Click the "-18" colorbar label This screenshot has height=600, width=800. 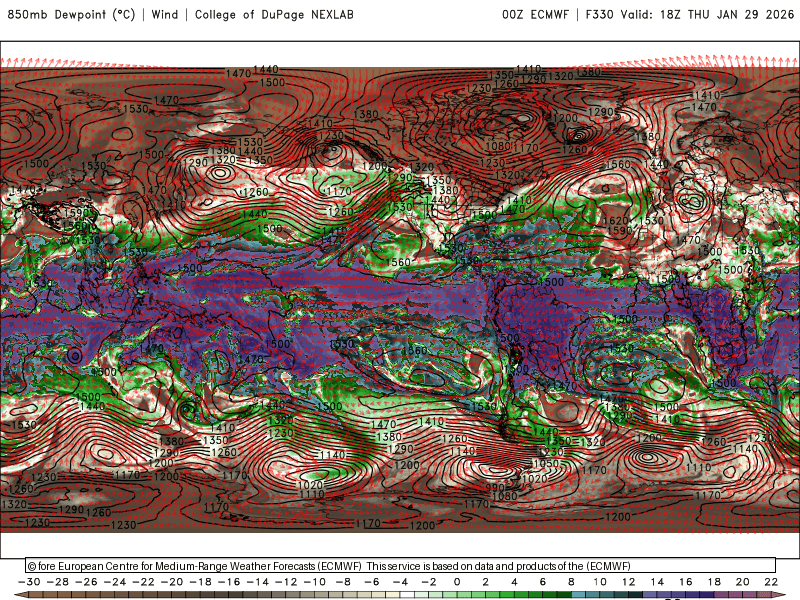pos(201,582)
